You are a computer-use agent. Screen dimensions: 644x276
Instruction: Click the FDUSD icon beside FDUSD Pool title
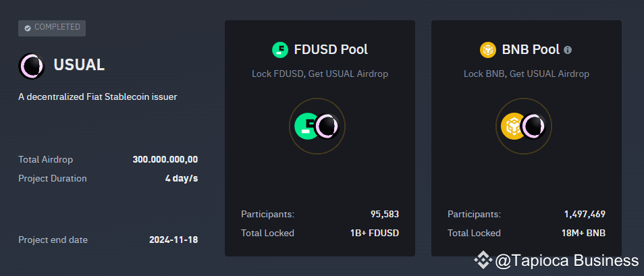pos(280,50)
